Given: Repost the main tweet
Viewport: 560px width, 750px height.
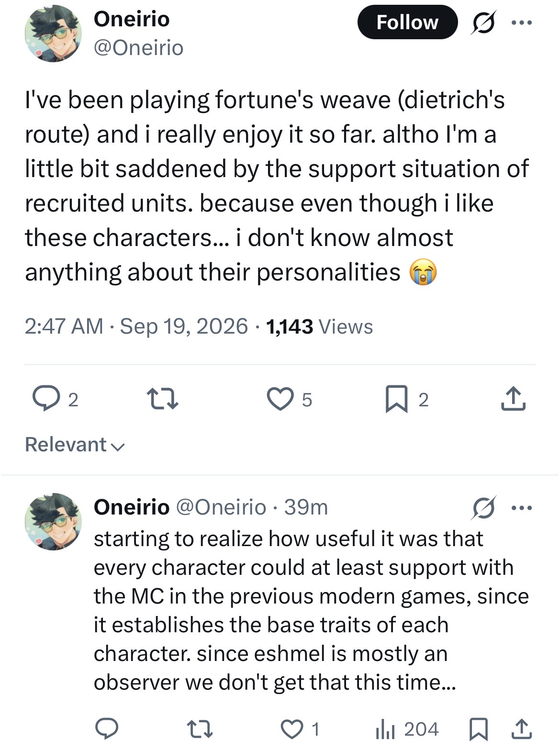Looking at the screenshot, I should pos(162,399).
